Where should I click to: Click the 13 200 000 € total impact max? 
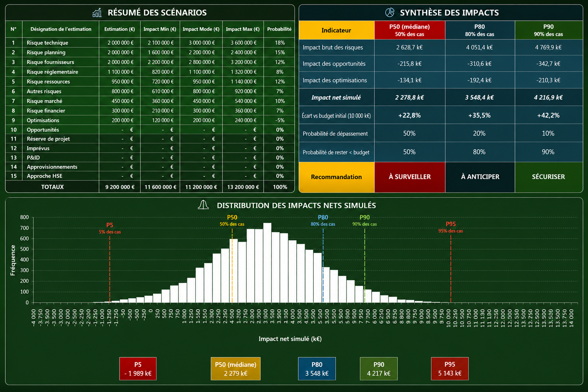(243, 187)
